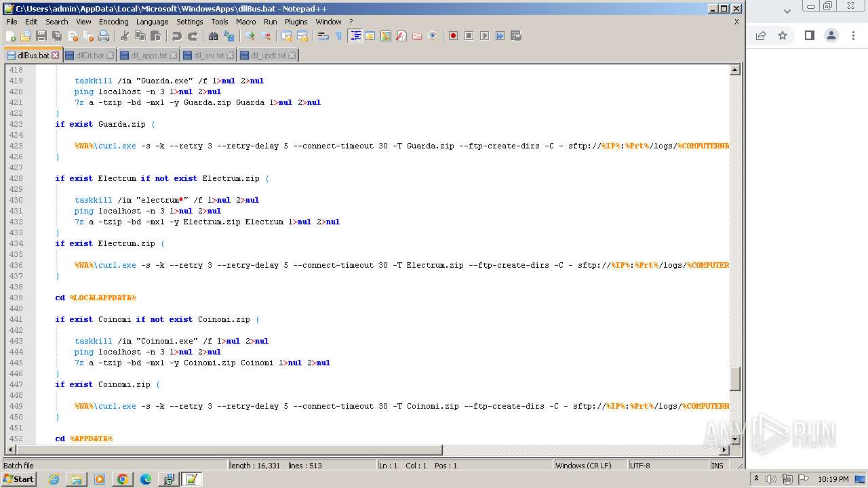The image size is (868, 488).
Task: Open the ? help menu
Action: point(351,22)
